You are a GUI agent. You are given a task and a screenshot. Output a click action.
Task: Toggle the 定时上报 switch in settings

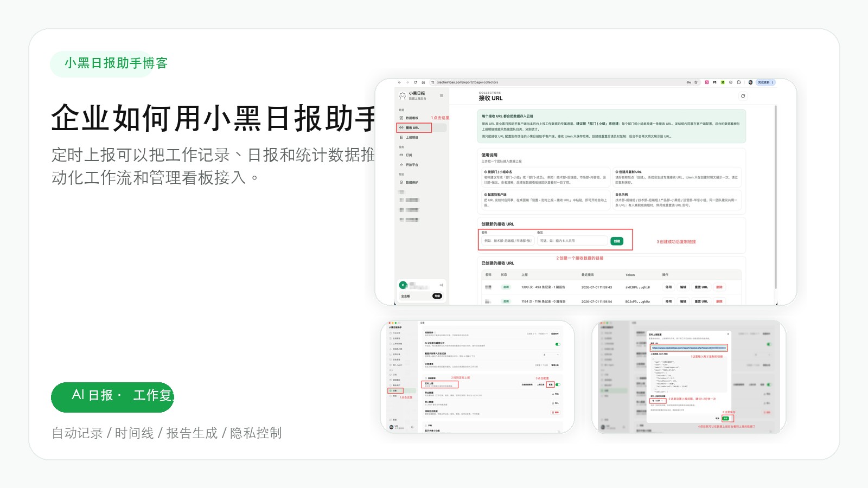[558, 384]
